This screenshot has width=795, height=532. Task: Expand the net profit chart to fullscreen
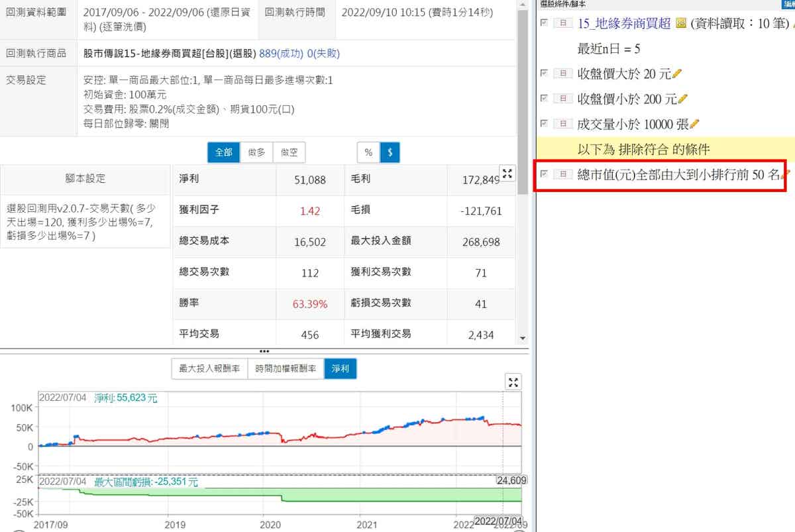click(513, 382)
